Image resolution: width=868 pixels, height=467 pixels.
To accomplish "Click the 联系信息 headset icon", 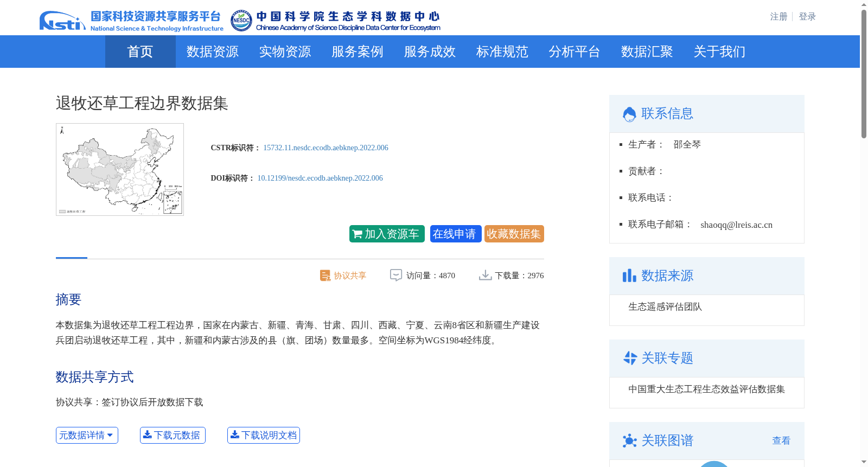I will 629,114.
